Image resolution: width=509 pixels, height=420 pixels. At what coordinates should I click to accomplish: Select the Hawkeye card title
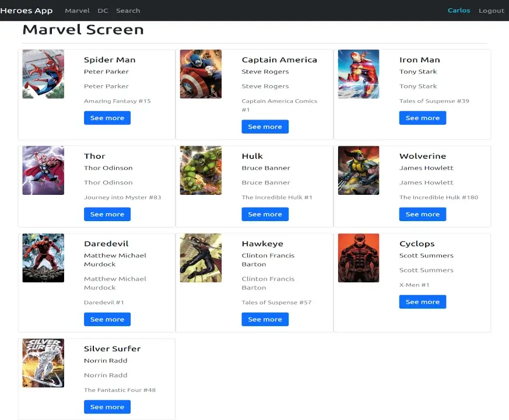click(x=262, y=244)
